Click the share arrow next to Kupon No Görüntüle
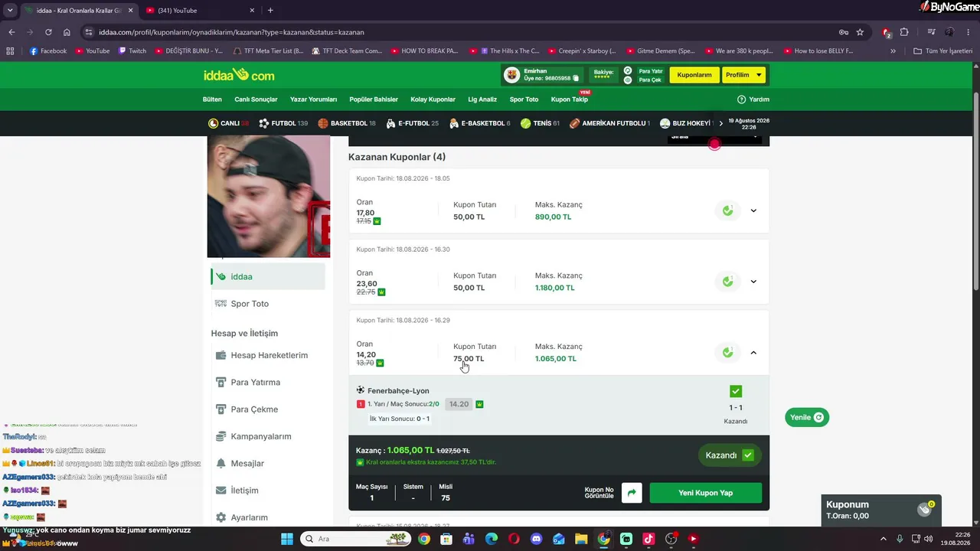 click(x=632, y=493)
